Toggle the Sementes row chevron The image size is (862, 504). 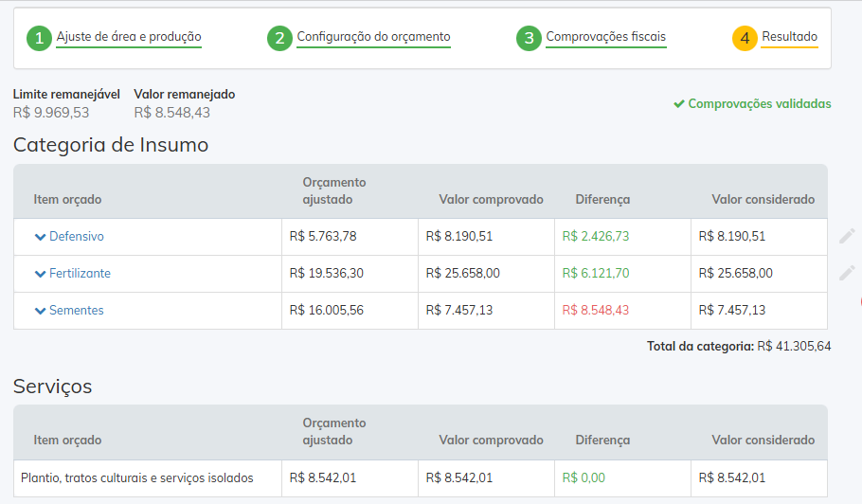[40, 311]
